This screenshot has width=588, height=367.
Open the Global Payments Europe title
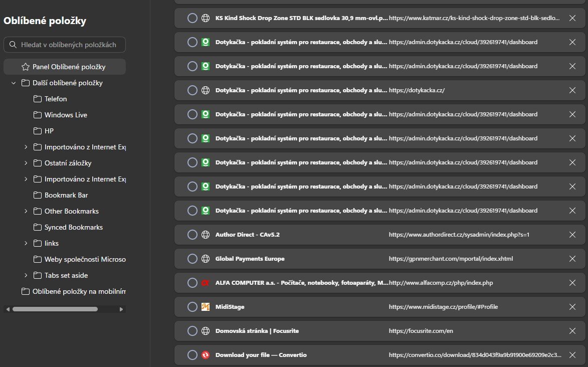tap(250, 259)
